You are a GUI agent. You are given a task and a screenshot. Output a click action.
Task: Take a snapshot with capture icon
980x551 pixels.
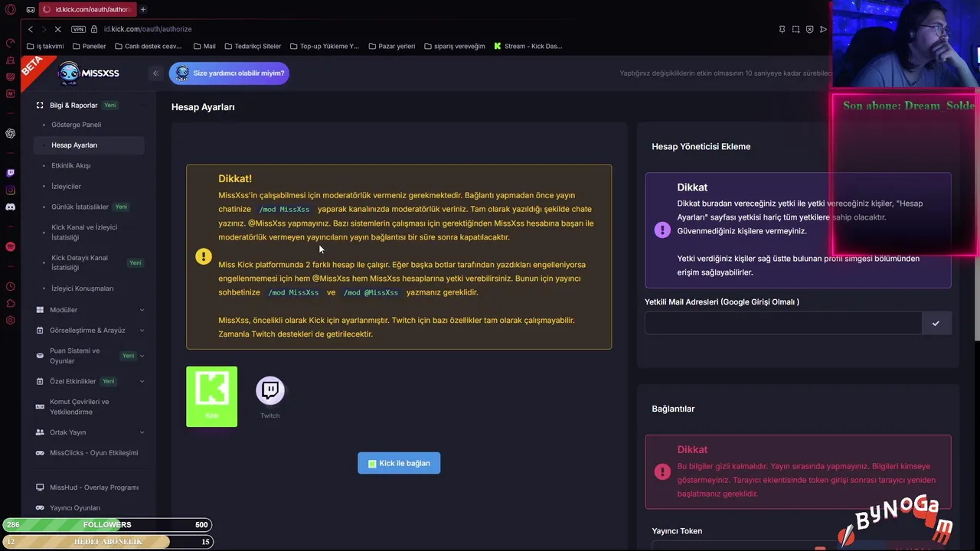[795, 29]
